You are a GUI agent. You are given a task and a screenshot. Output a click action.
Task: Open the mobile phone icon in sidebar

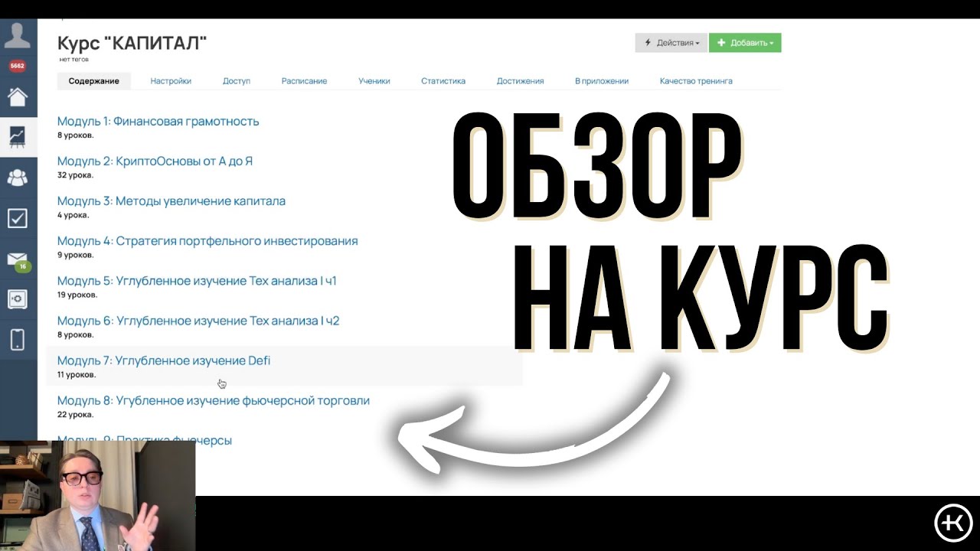[18, 339]
